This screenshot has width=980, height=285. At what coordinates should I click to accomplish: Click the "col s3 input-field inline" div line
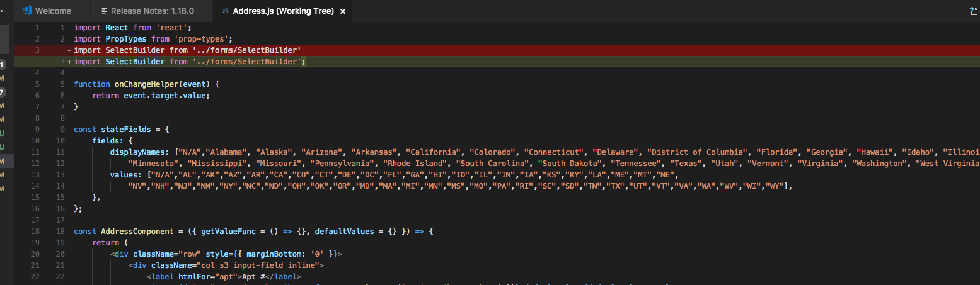[x=226, y=265]
